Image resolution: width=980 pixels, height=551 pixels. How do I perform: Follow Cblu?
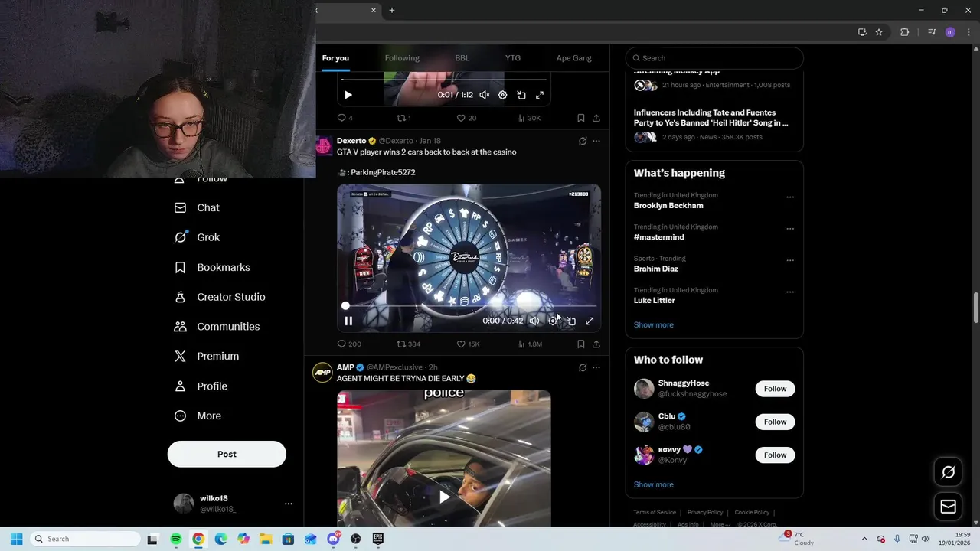(775, 422)
